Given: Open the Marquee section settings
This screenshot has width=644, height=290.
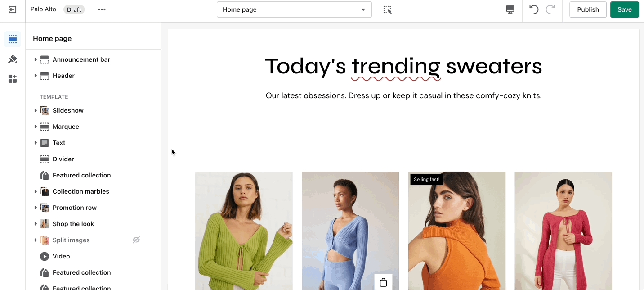Looking at the screenshot, I should click(x=66, y=127).
